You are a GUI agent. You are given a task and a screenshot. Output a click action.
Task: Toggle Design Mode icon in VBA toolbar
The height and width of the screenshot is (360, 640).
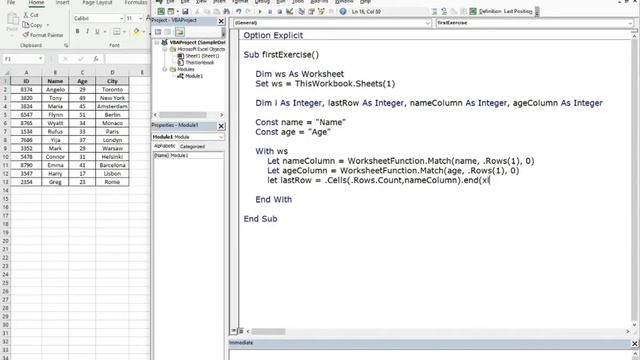[289, 11]
